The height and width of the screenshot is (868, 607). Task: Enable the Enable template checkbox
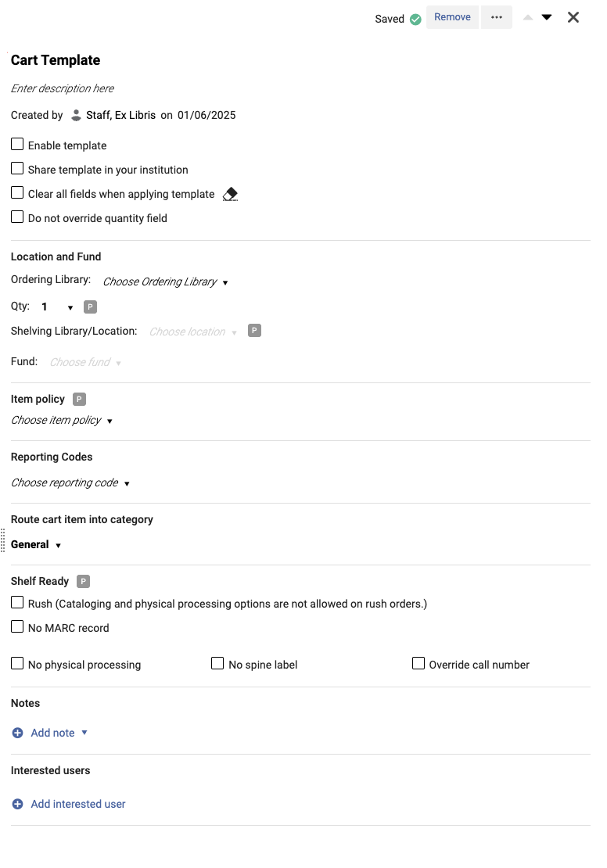(x=17, y=145)
